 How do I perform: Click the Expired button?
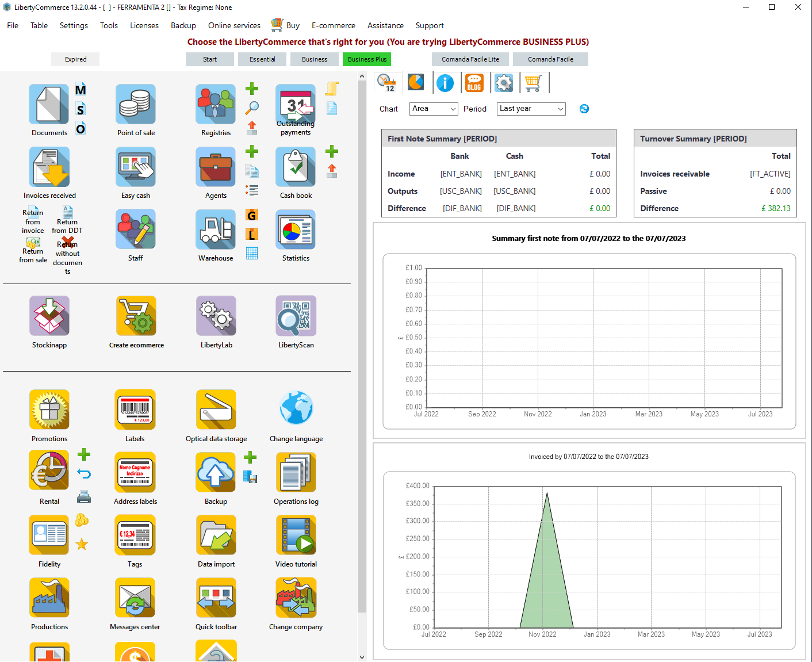[75, 59]
